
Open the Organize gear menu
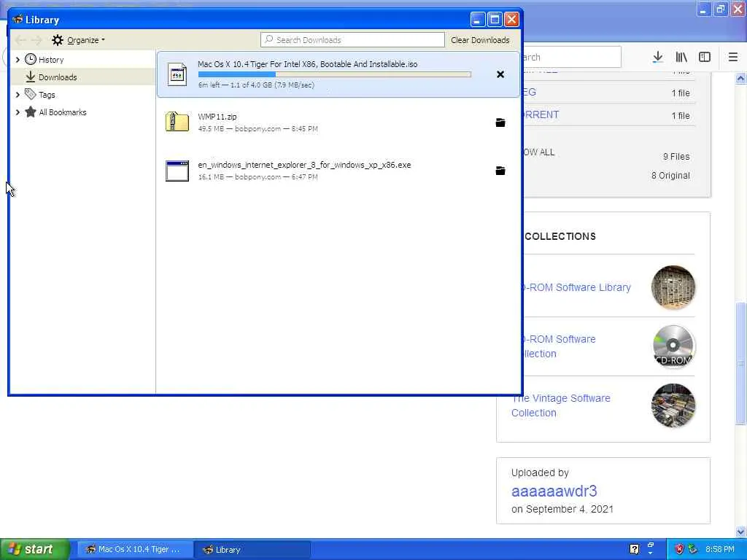[78, 40]
